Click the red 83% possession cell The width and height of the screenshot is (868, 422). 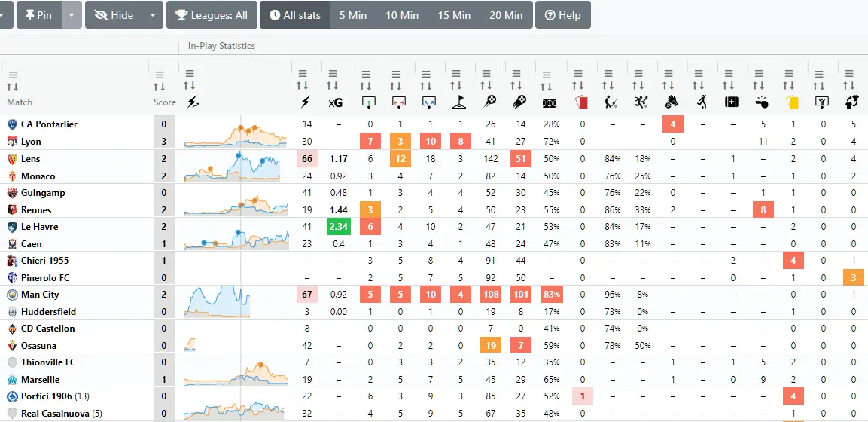(x=551, y=295)
